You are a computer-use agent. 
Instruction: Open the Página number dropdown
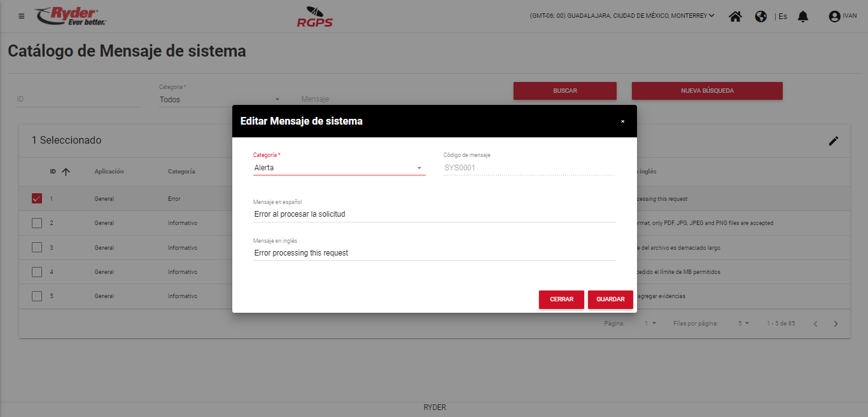pyautogui.click(x=650, y=324)
